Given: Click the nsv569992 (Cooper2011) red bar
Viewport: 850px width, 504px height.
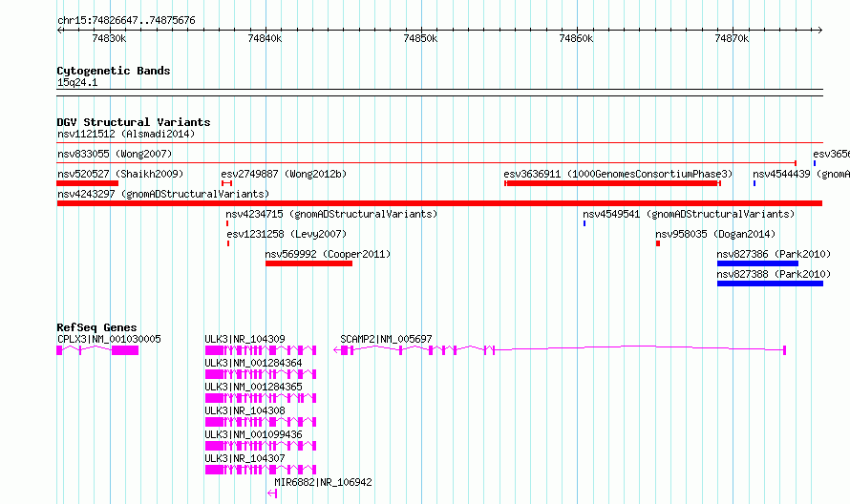Looking at the screenshot, I should [309, 263].
